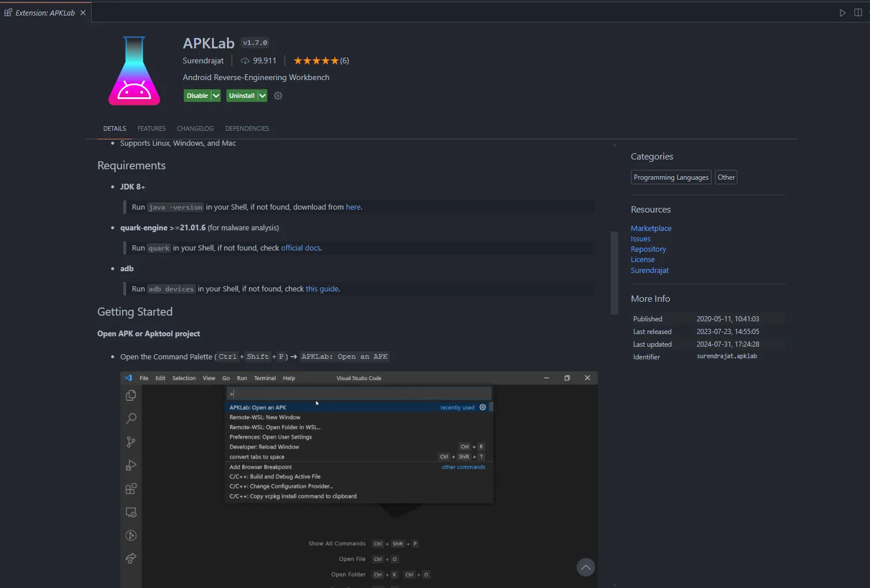
Task: Click the share arrow icon in screenshot
Action: click(131, 558)
